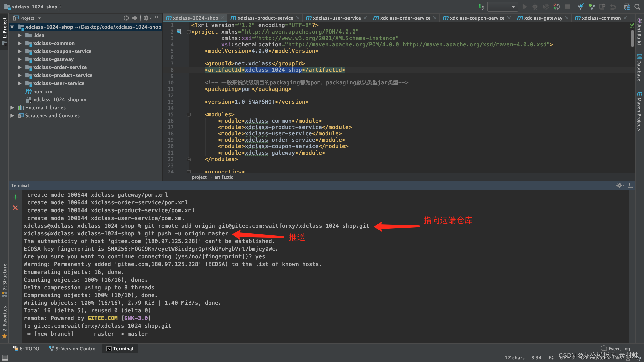This screenshot has width=644, height=362.
Task: Add new terminal session with plus
Action: tap(15, 197)
